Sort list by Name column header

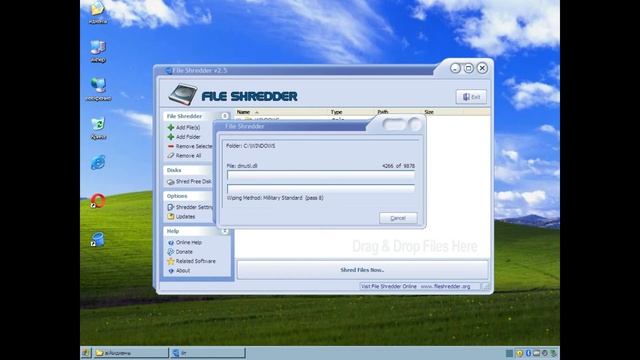(243, 112)
